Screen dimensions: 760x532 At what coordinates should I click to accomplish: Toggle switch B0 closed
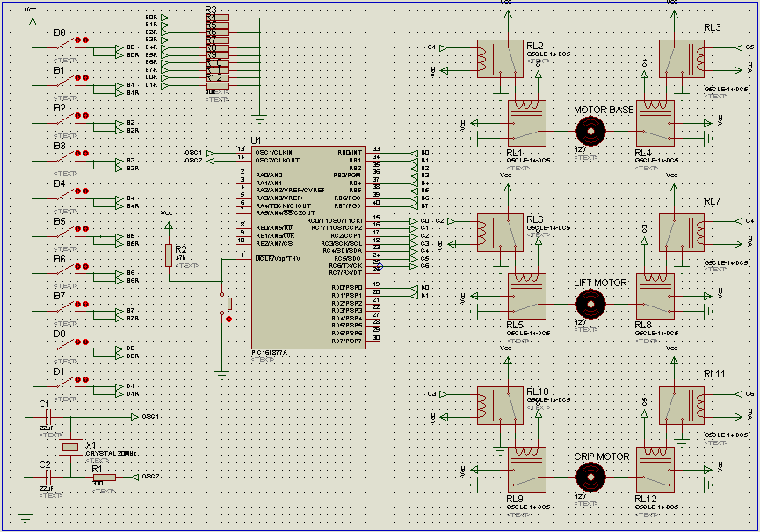tap(67, 45)
